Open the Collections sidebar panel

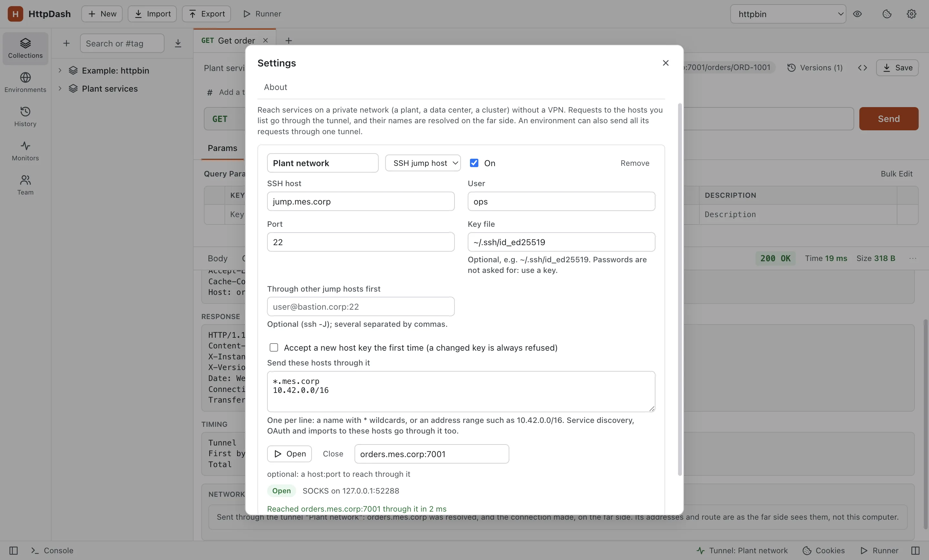coord(25,48)
